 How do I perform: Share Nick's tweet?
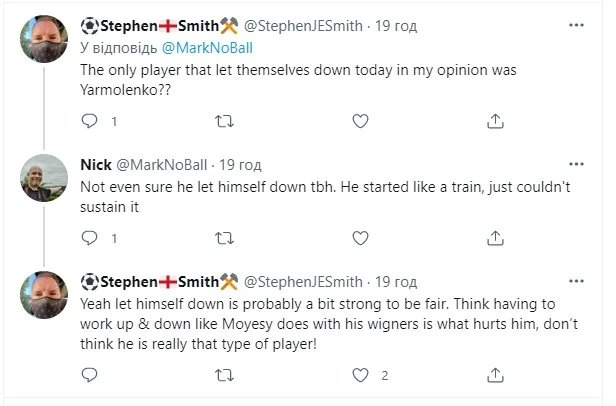[x=495, y=238]
